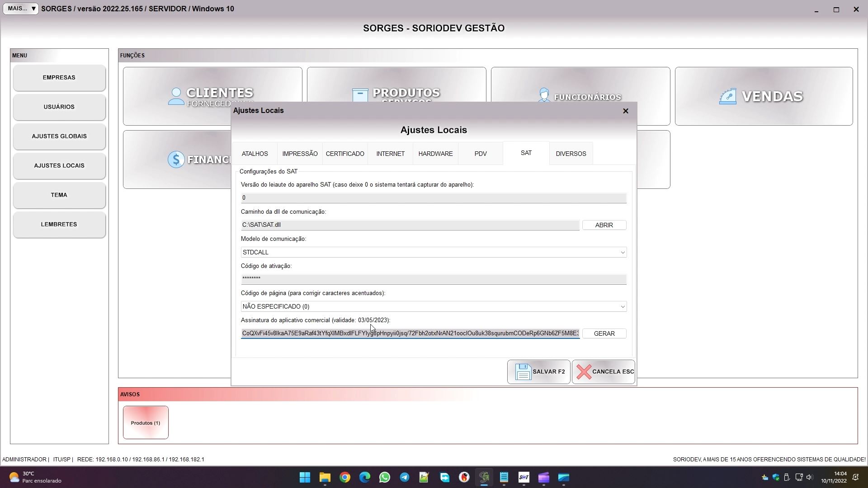
Task: Open the DIVERSOS tab
Action: pos(571,154)
